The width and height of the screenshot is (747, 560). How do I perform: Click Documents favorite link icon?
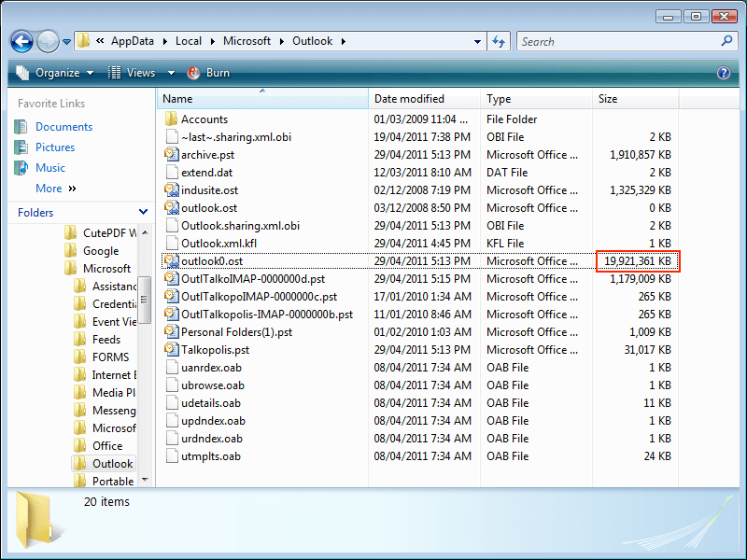[x=21, y=127]
